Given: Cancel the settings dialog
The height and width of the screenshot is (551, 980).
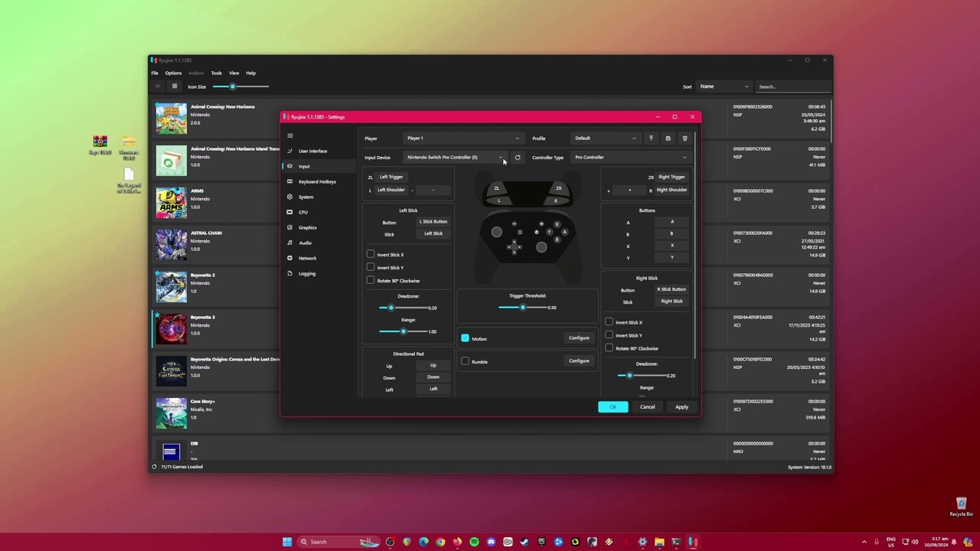Looking at the screenshot, I should 648,407.
